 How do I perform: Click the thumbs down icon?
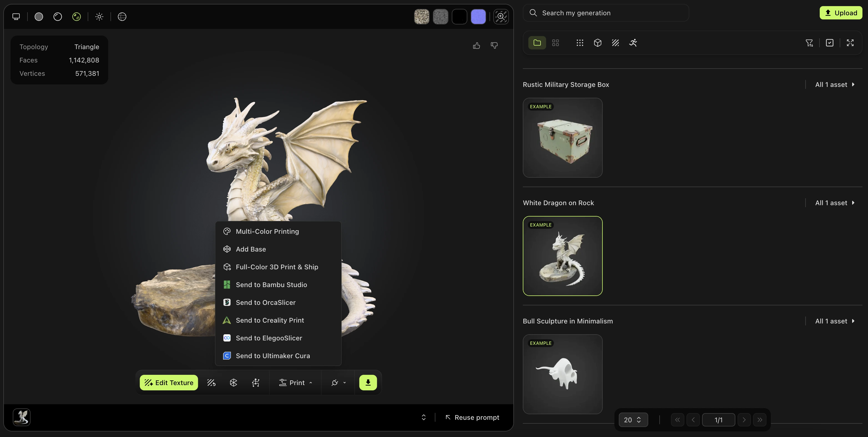(494, 46)
